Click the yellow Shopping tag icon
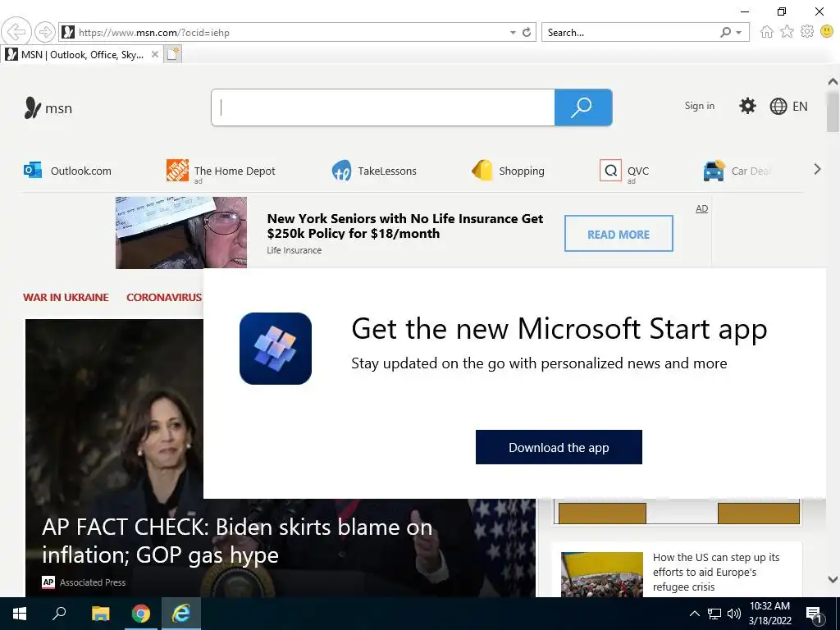The height and width of the screenshot is (630, 840). point(482,171)
